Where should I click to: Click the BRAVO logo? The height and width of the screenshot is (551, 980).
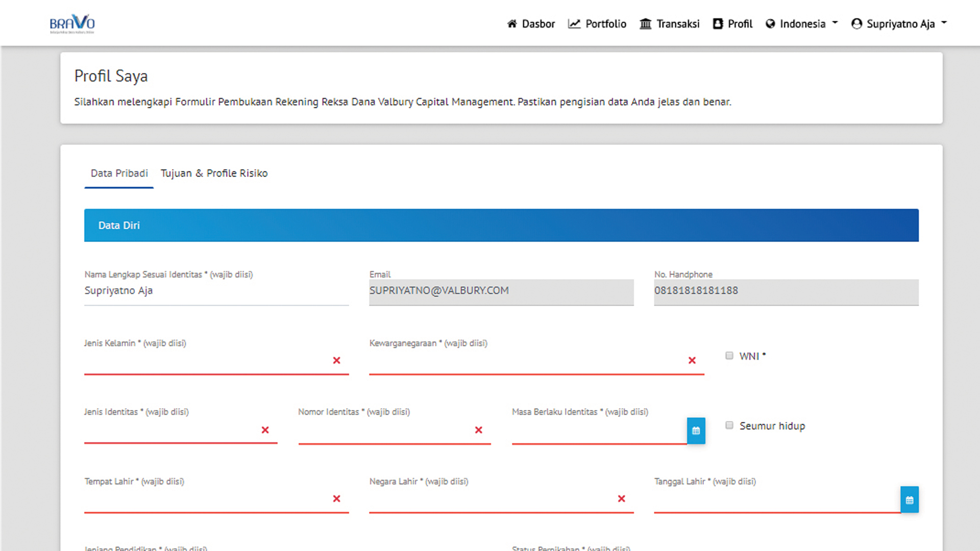(72, 22)
